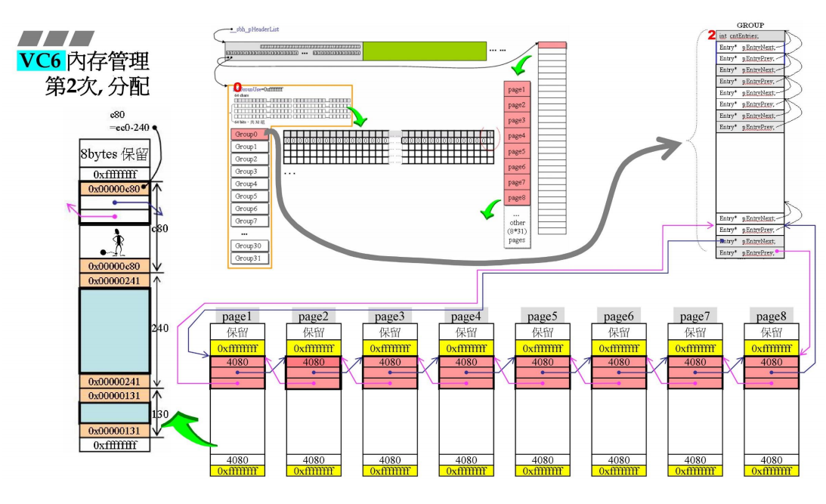This screenshot has width=826, height=504.
Task: Select the Group31 entry
Action: click(x=249, y=258)
